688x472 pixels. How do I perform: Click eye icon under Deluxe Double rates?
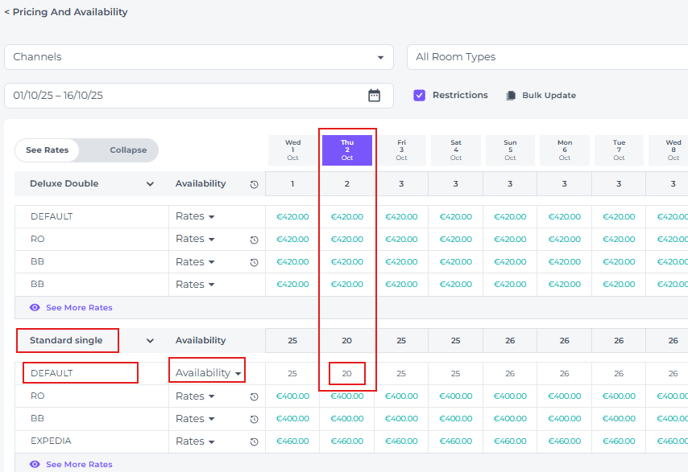[35, 308]
